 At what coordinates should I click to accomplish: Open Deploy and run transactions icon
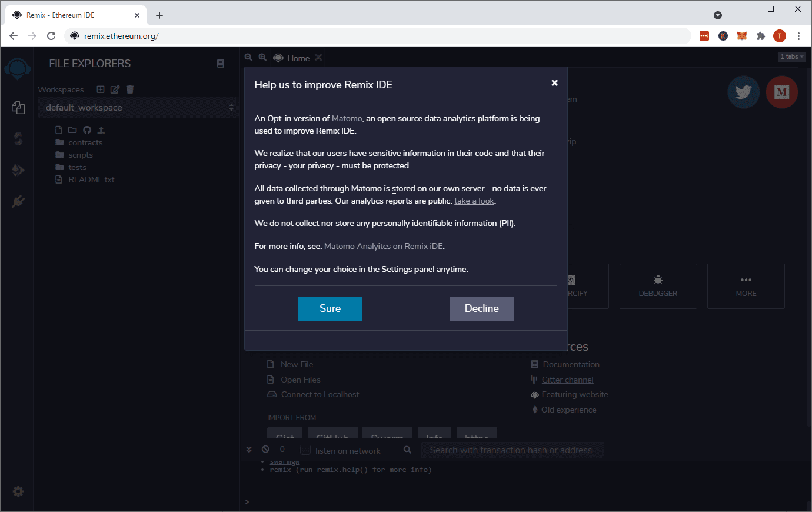click(18, 170)
